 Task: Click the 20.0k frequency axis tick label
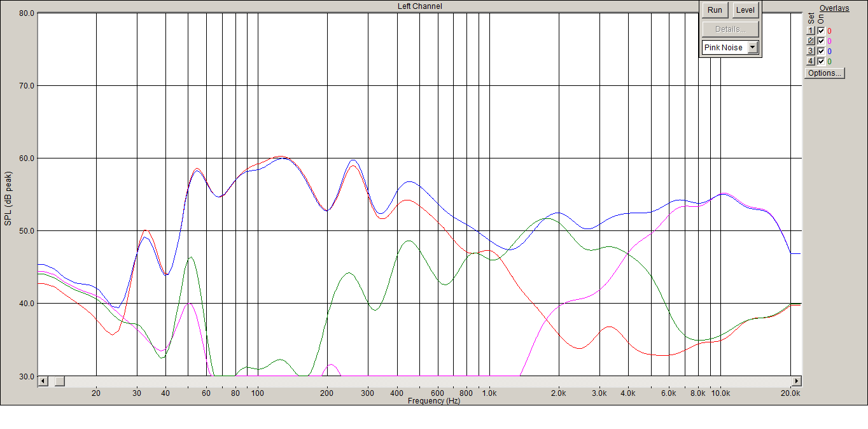790,393
